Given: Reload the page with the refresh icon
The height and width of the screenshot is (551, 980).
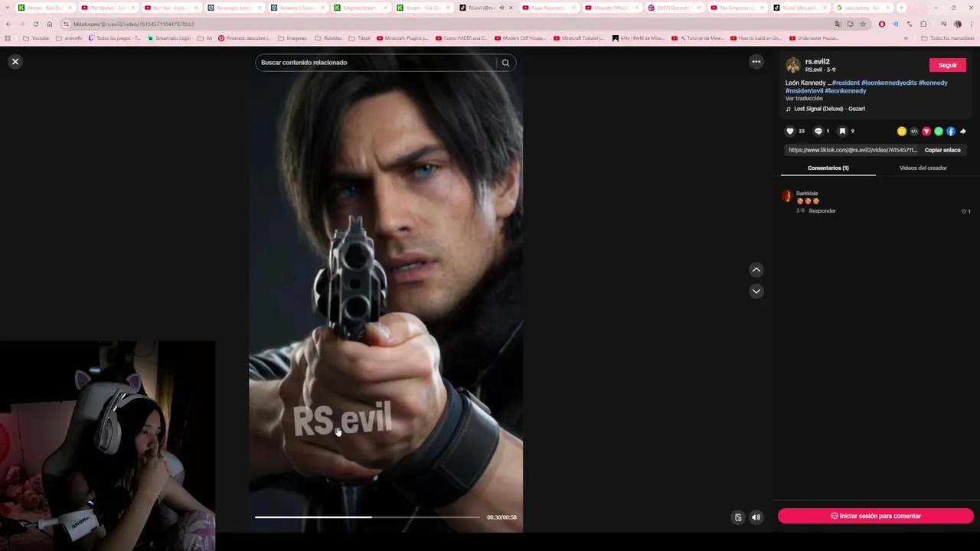Looking at the screenshot, I should coord(35,24).
